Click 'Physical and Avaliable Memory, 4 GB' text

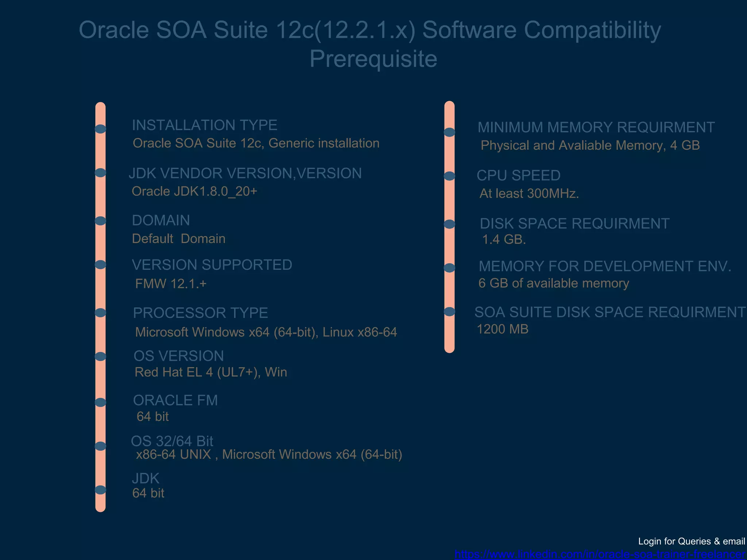[590, 145]
